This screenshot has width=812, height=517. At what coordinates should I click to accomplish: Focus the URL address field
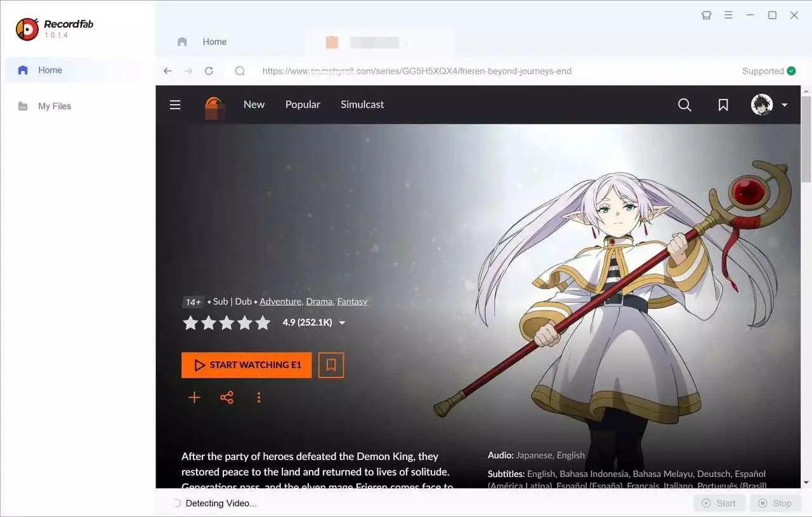(x=417, y=71)
